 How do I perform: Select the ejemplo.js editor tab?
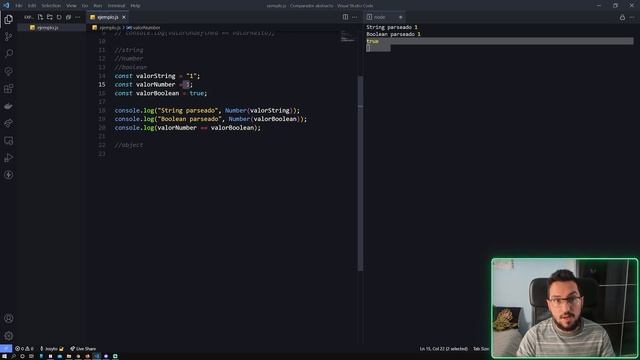(x=108, y=17)
